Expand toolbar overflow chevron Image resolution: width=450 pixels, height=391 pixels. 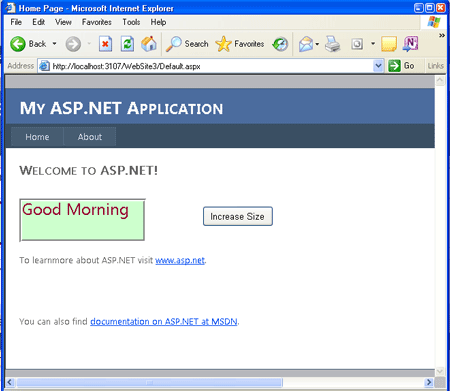[442, 35]
